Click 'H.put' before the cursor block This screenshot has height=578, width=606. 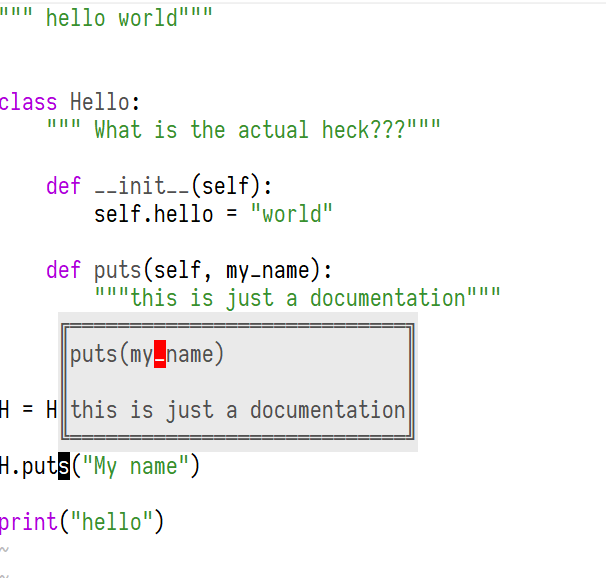(29, 467)
